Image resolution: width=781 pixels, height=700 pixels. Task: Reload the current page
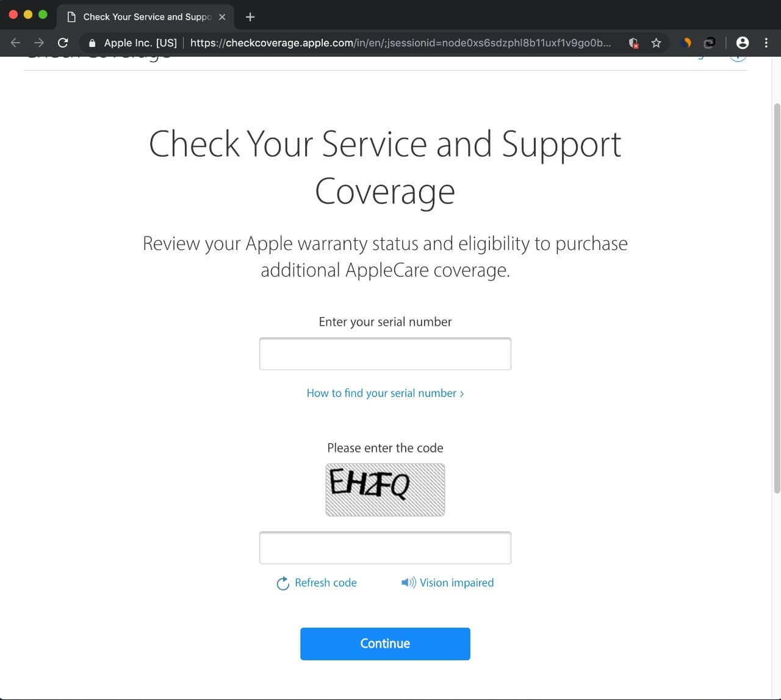(x=63, y=43)
